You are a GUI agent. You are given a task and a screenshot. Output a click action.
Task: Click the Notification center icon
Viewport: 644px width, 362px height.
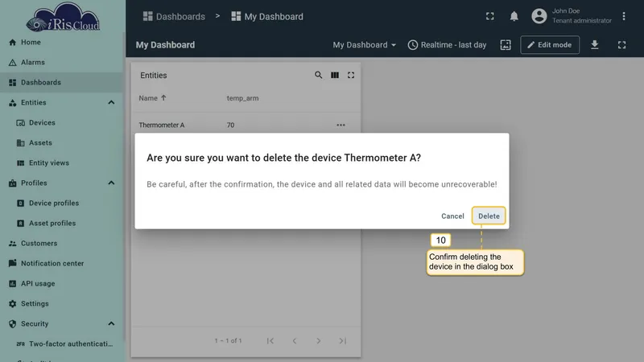[x=12, y=263]
